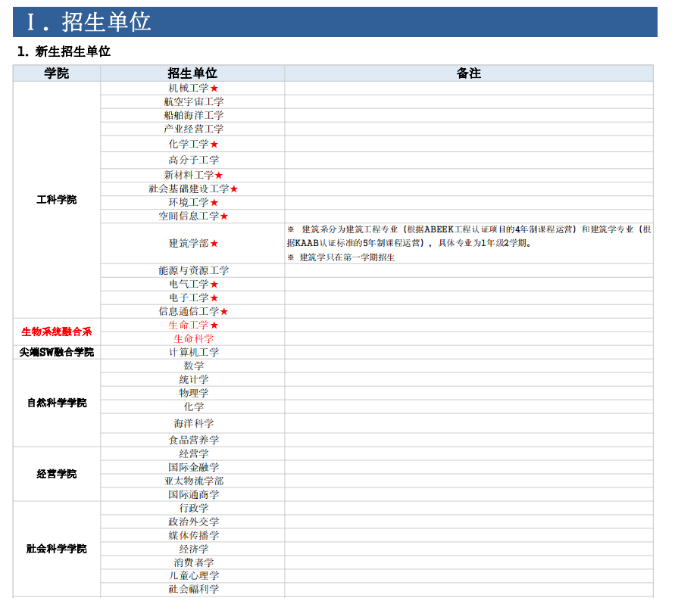Click the '备注' column header
700x598 pixels.
point(469,73)
